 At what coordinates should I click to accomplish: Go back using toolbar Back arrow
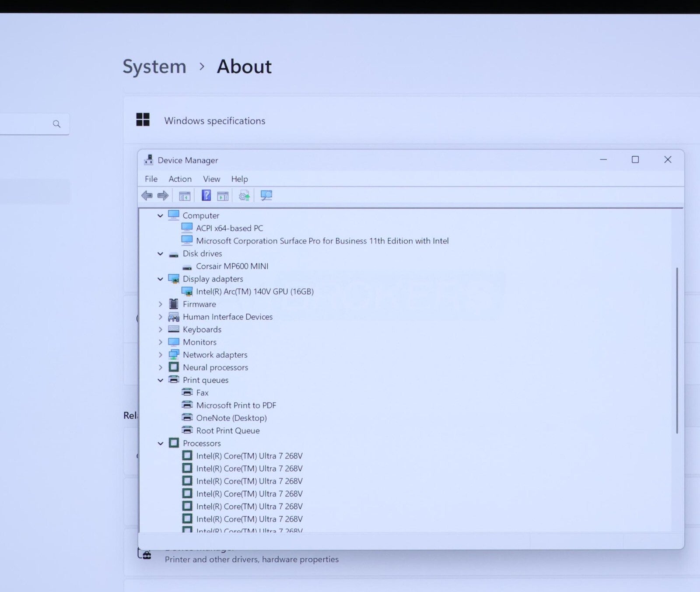click(x=147, y=196)
